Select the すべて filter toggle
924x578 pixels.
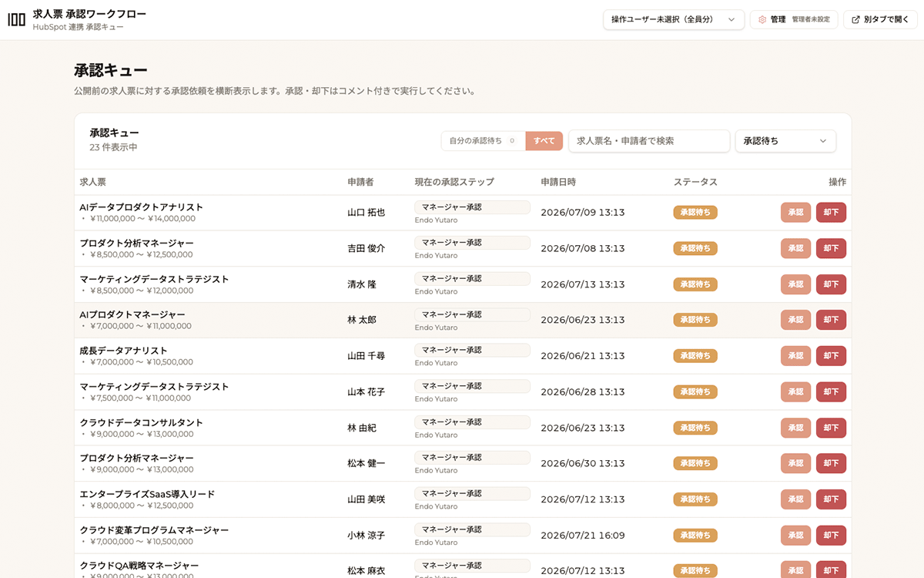click(x=544, y=141)
